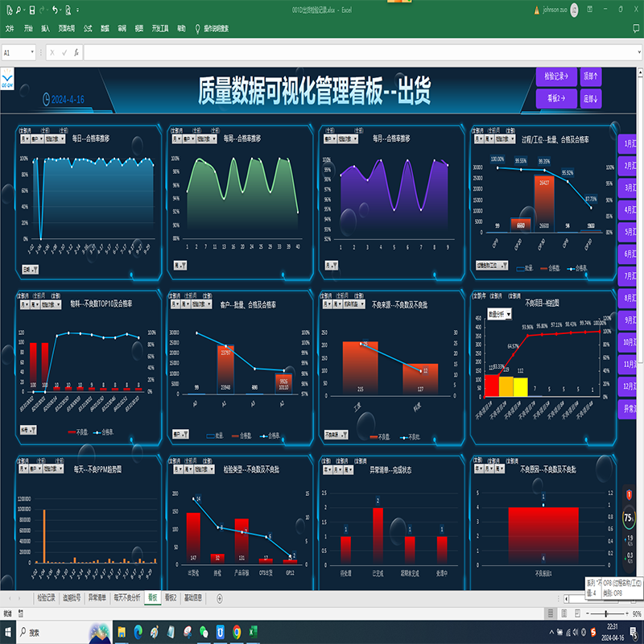Screen dimensions: 644x644
Task: Click the 看板2→ purple button
Action: pos(556,98)
